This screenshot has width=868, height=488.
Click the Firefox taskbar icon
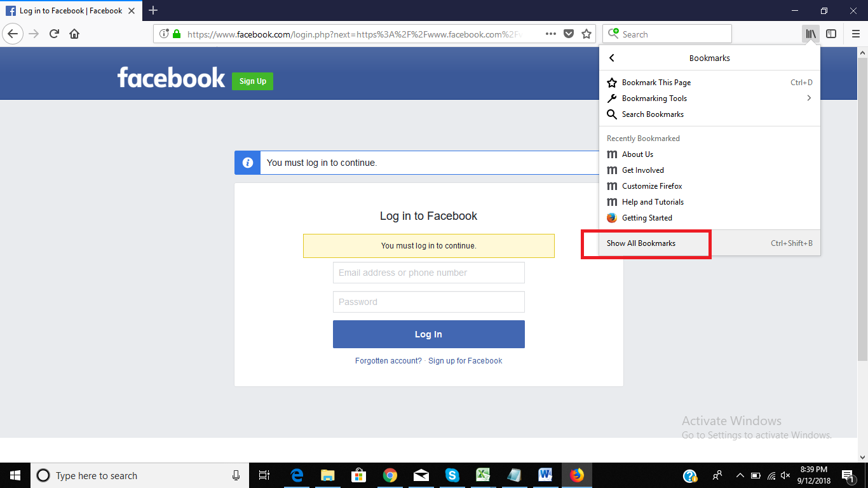click(x=577, y=475)
